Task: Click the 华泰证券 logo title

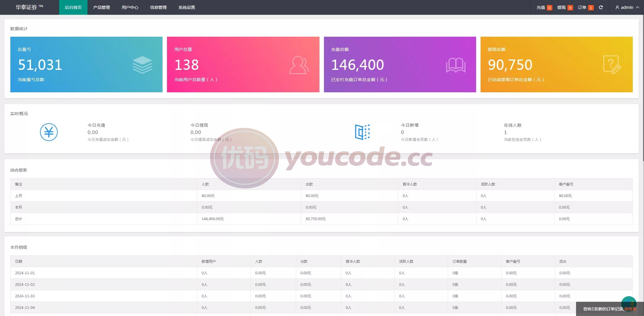Action: 29,7
